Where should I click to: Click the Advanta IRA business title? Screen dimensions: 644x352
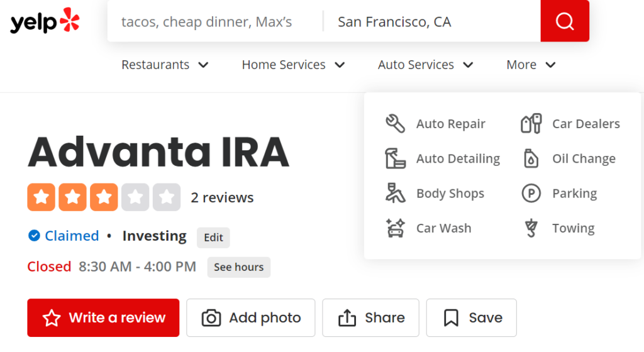pos(158,151)
